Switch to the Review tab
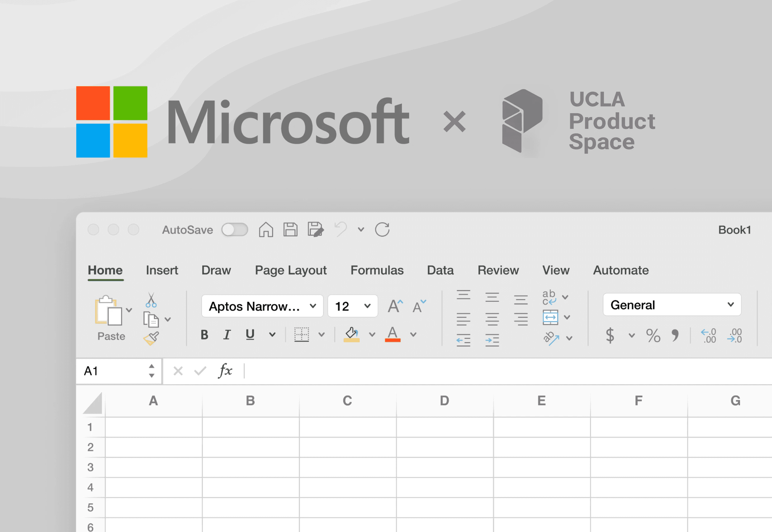772x532 pixels. [x=498, y=270]
